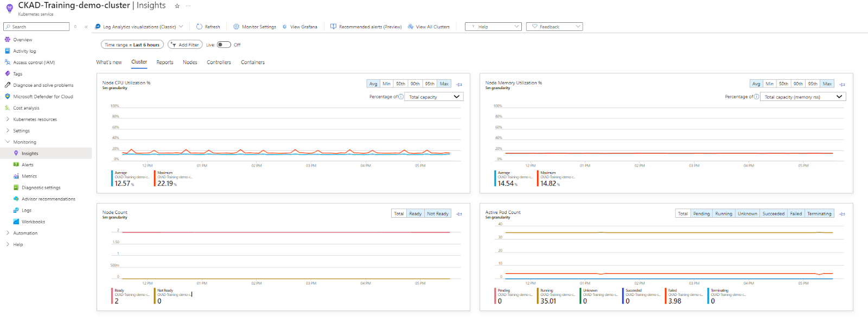The width and height of the screenshot is (868, 322).
Task: Click info icon next to CPU Percentage of
Action: [x=401, y=97]
